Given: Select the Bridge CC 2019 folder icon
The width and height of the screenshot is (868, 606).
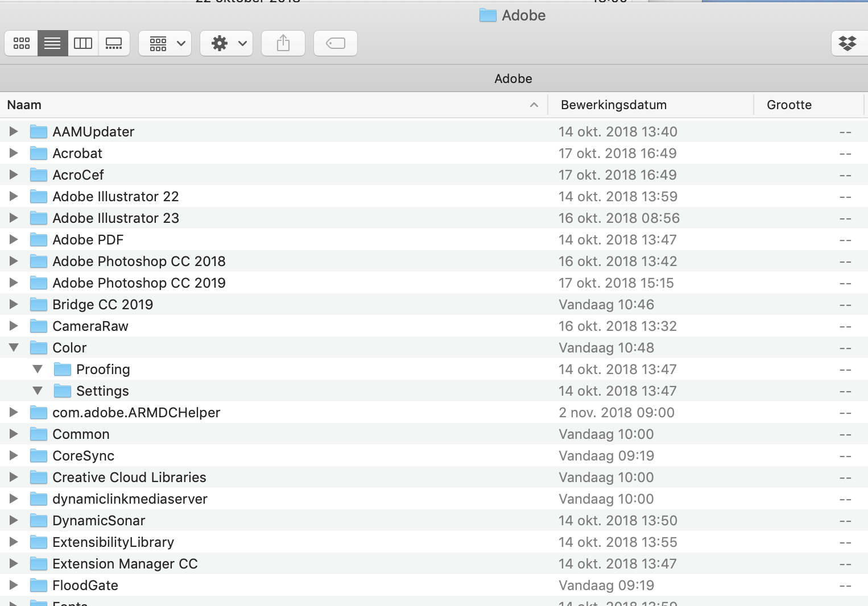Looking at the screenshot, I should (x=39, y=304).
